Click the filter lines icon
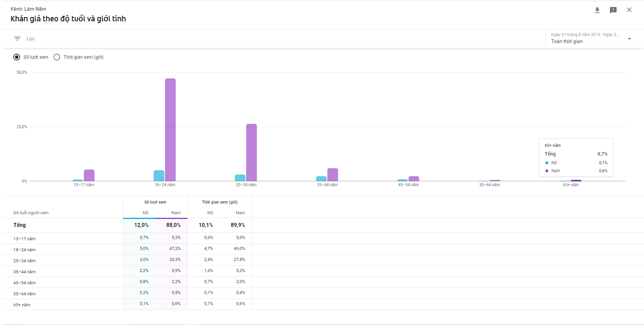 pyautogui.click(x=17, y=39)
